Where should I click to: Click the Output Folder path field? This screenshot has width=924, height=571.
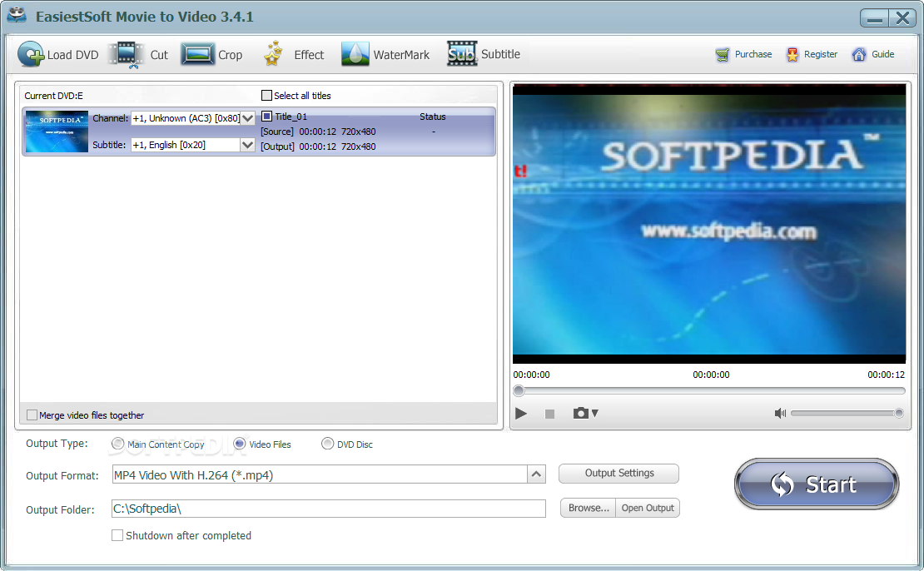329,509
